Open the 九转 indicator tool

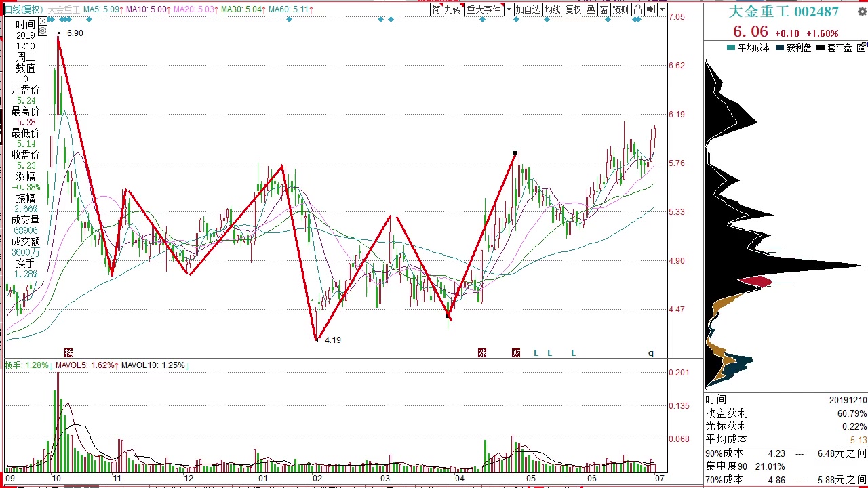(x=452, y=9)
